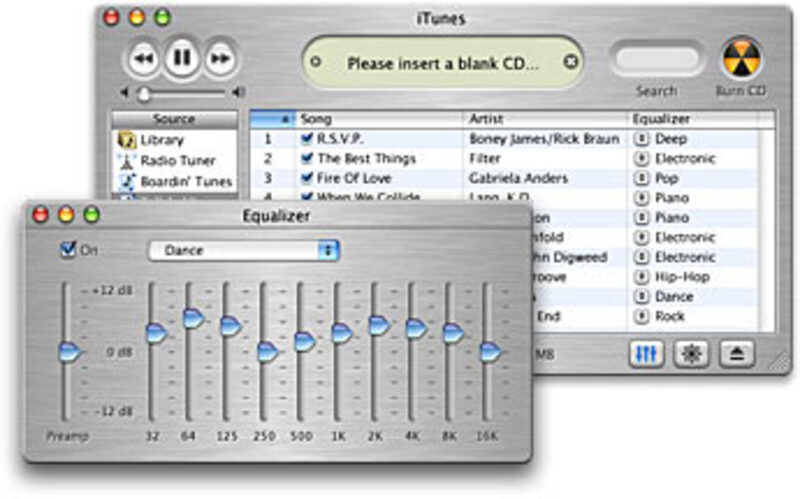Click the iTunes window resize grip
The image size is (800, 499).
779,361
